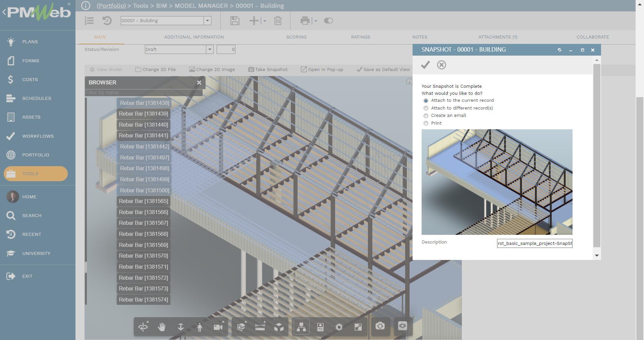Select the Orbit tool in viewer toolbar
The width and height of the screenshot is (644, 340).
[x=143, y=327]
